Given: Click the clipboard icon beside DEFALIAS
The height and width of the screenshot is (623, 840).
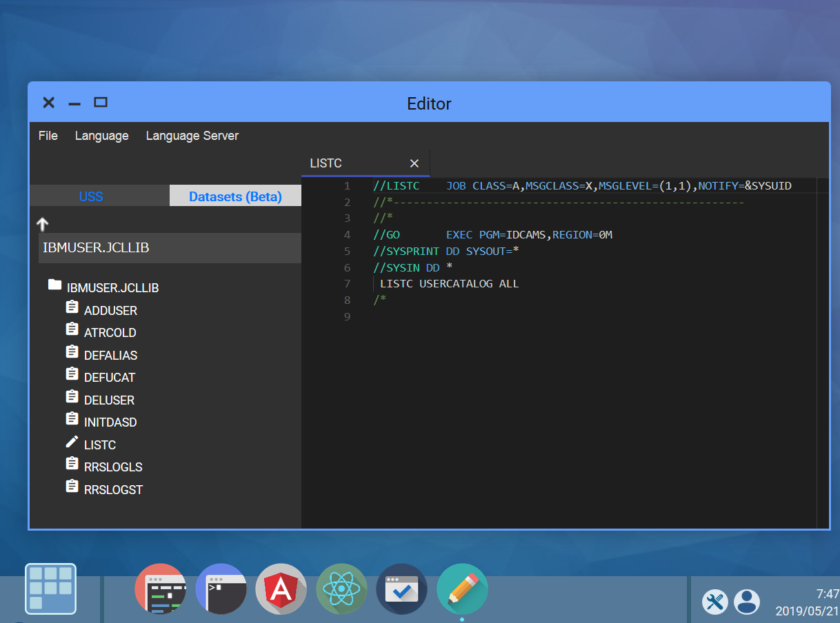Looking at the screenshot, I should click(x=72, y=352).
